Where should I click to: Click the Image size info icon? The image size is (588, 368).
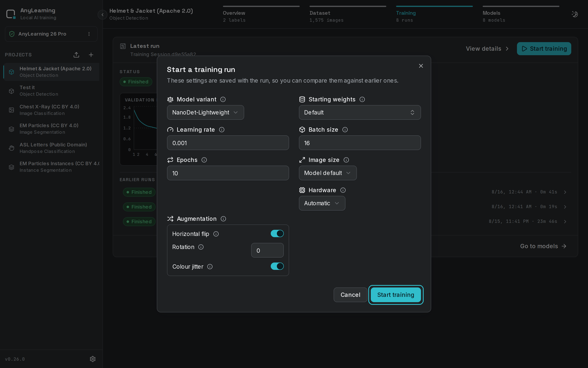coord(346,160)
